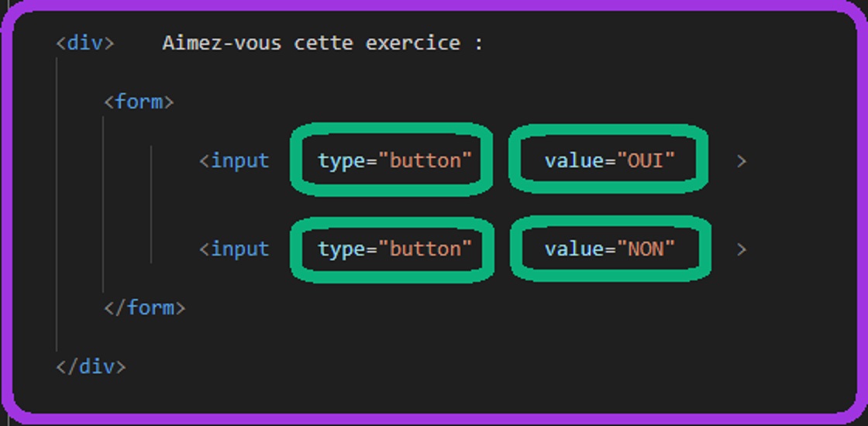Select the "OUI" string value
The height and width of the screenshot is (426, 868).
point(646,160)
